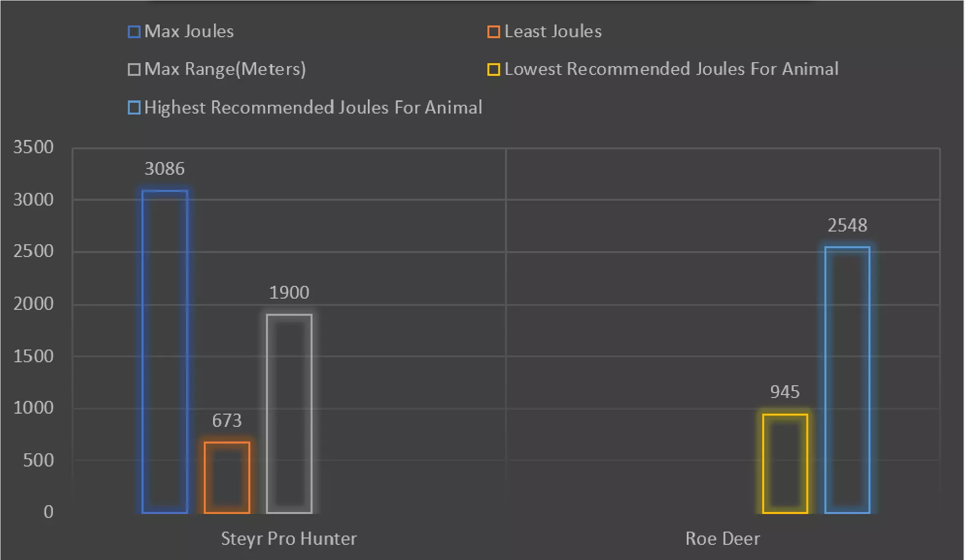Click the light blue Roe Deer bar

click(847, 380)
